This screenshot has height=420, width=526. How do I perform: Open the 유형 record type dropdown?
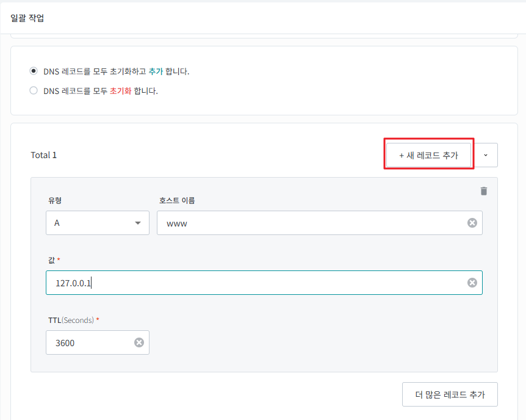pyautogui.click(x=98, y=223)
